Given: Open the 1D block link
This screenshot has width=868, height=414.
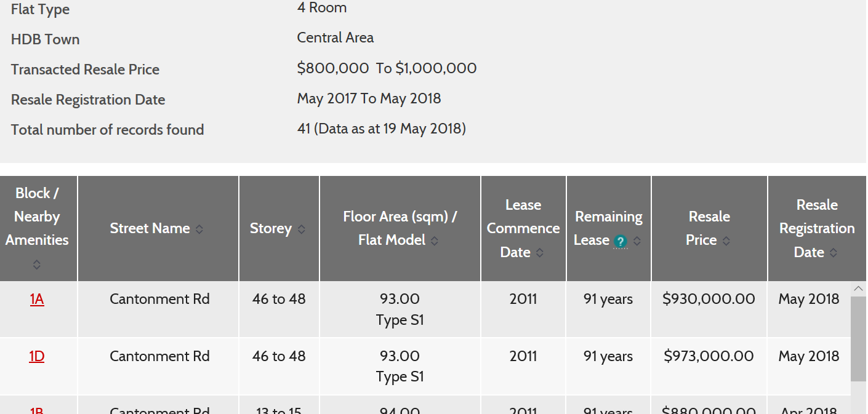Looking at the screenshot, I should (x=37, y=357).
